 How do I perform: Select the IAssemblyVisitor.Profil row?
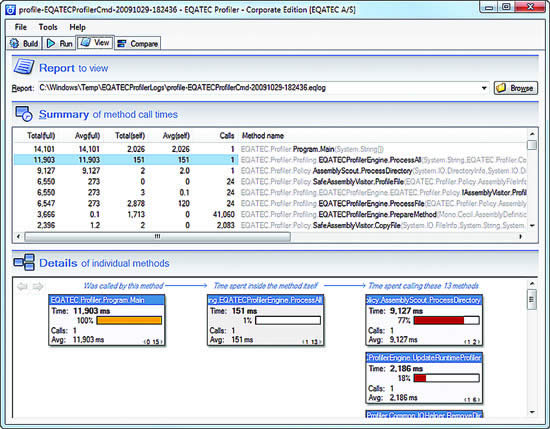pyautogui.click(x=270, y=193)
